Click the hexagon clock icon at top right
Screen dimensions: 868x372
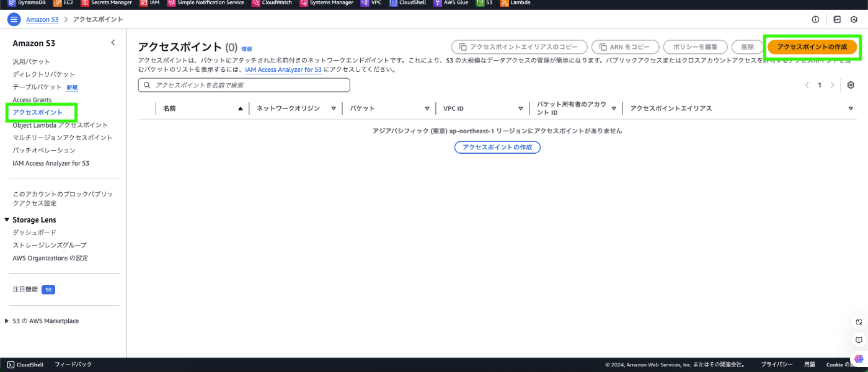point(854,19)
